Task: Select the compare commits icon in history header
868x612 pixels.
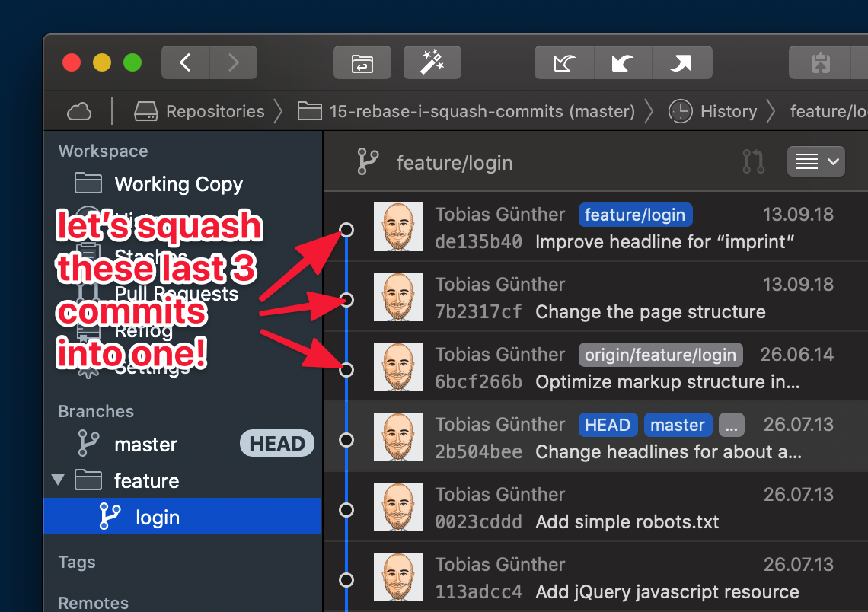Action: 753,161
